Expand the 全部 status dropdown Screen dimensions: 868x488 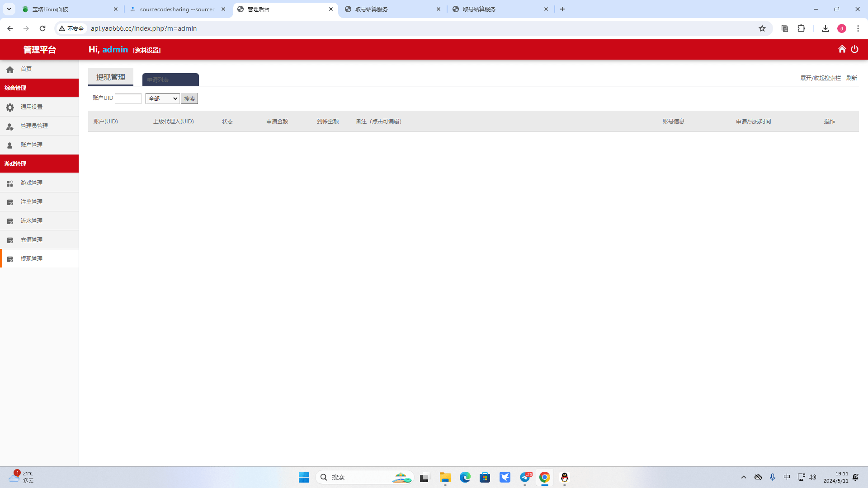tap(162, 99)
